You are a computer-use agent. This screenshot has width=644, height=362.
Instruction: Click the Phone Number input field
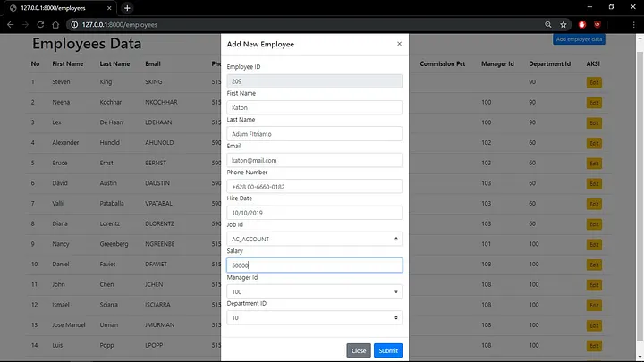click(315, 186)
